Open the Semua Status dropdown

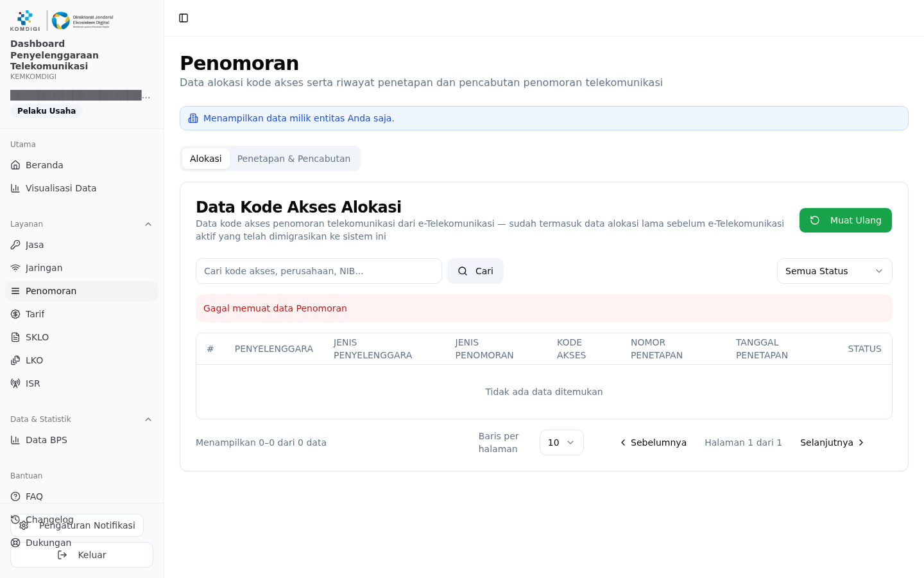pyautogui.click(x=834, y=271)
